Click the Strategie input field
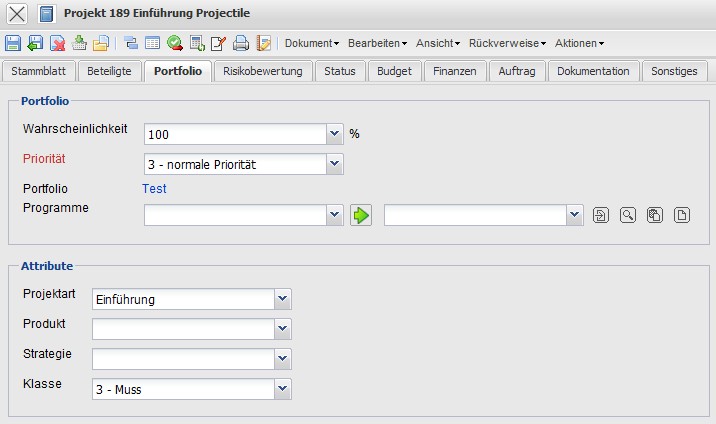Image resolution: width=716 pixels, height=424 pixels. 182,359
